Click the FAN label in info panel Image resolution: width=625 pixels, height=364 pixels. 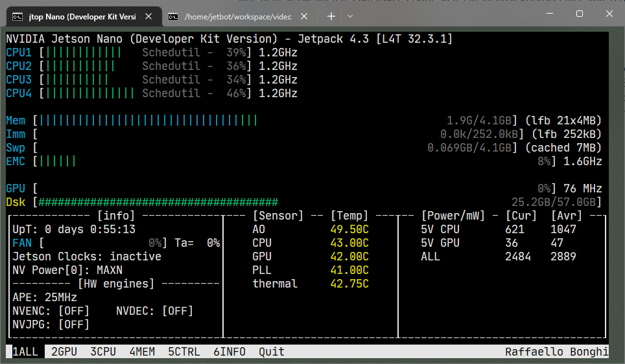22,243
